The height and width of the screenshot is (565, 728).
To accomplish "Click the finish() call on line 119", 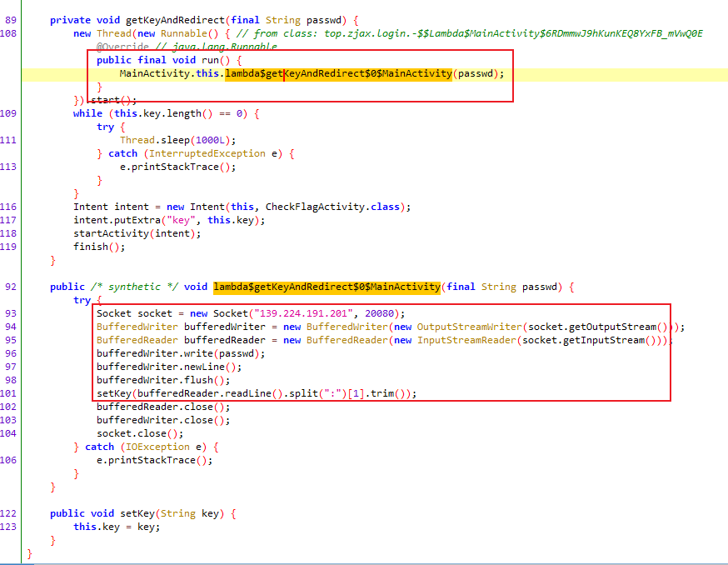I will [x=97, y=247].
